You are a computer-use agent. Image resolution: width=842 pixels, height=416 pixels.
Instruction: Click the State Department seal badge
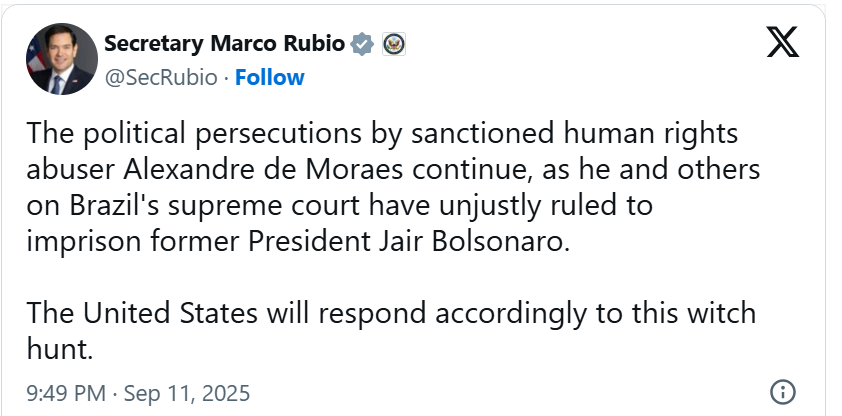pyautogui.click(x=394, y=44)
